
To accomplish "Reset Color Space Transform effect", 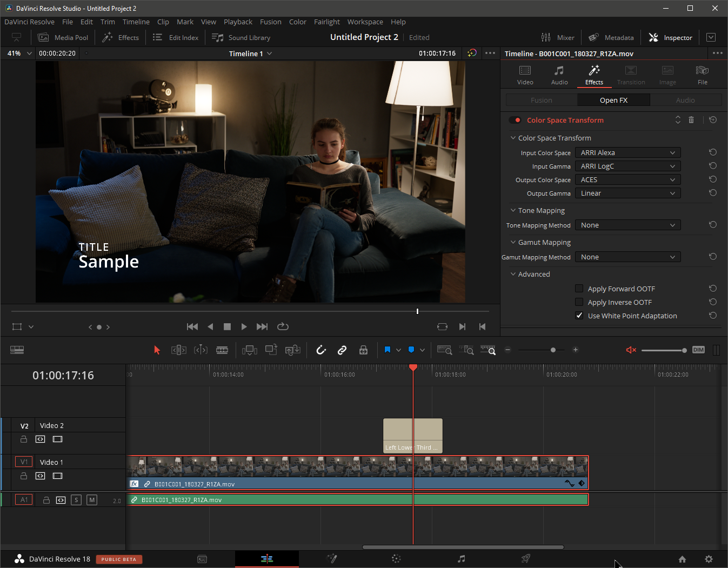I will [x=713, y=120].
